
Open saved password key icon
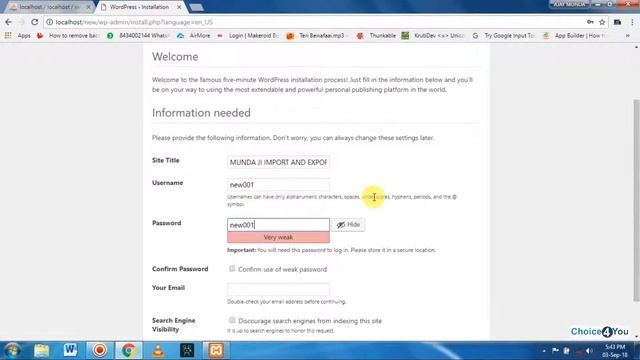point(590,22)
